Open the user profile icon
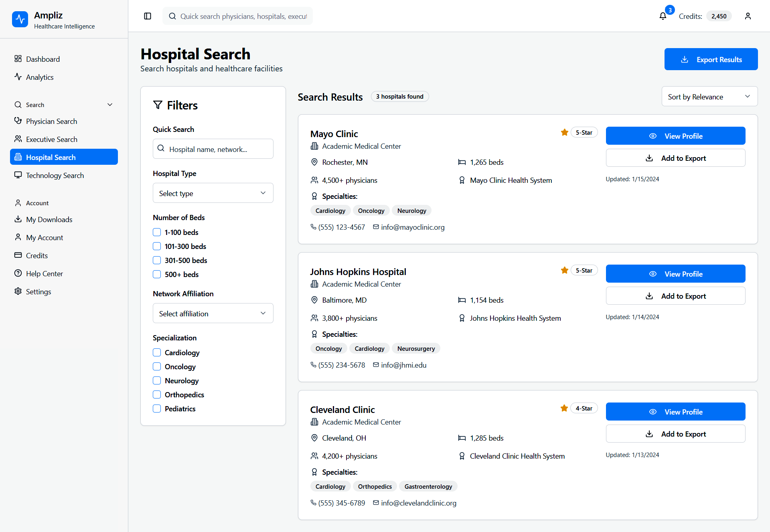 click(748, 16)
